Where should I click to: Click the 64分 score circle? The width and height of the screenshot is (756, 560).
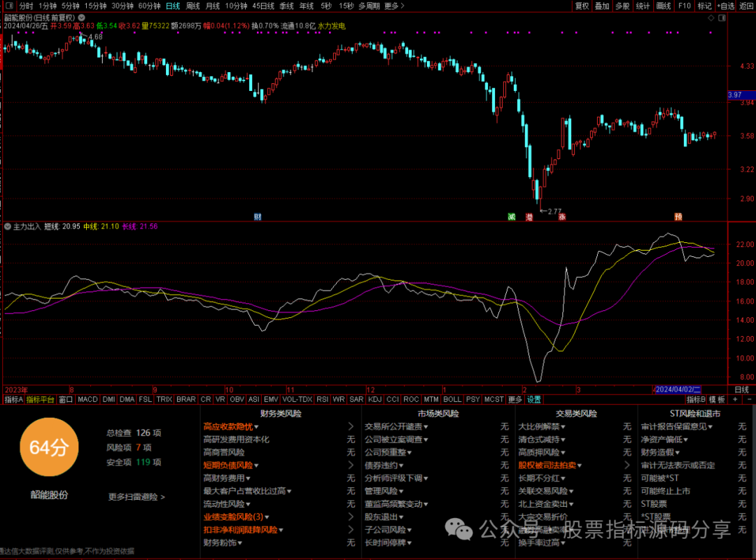[49, 447]
